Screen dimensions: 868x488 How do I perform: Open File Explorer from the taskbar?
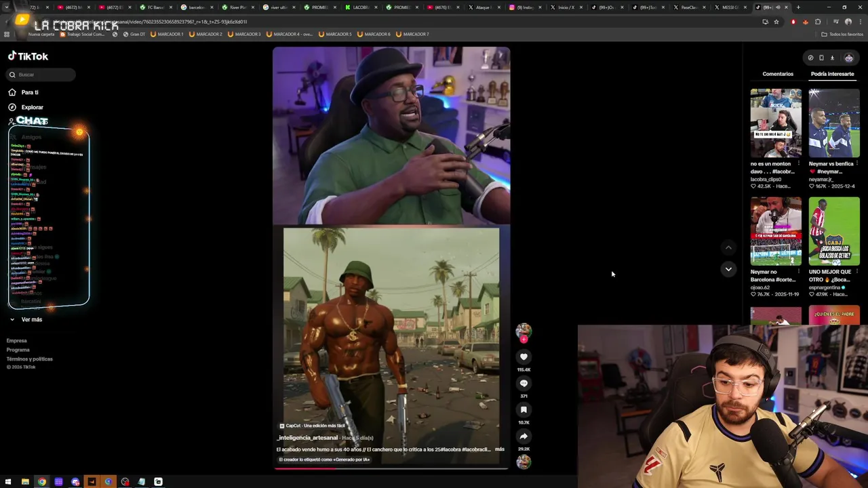click(25, 482)
